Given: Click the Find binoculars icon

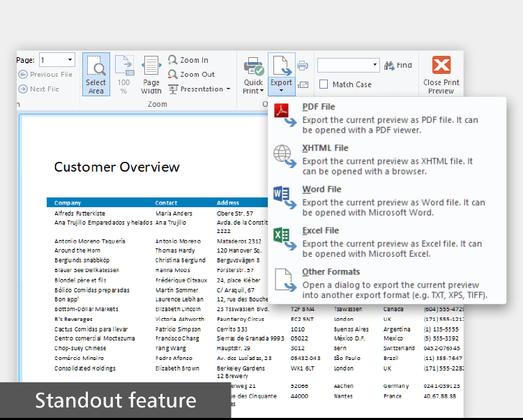Looking at the screenshot, I should (389, 66).
